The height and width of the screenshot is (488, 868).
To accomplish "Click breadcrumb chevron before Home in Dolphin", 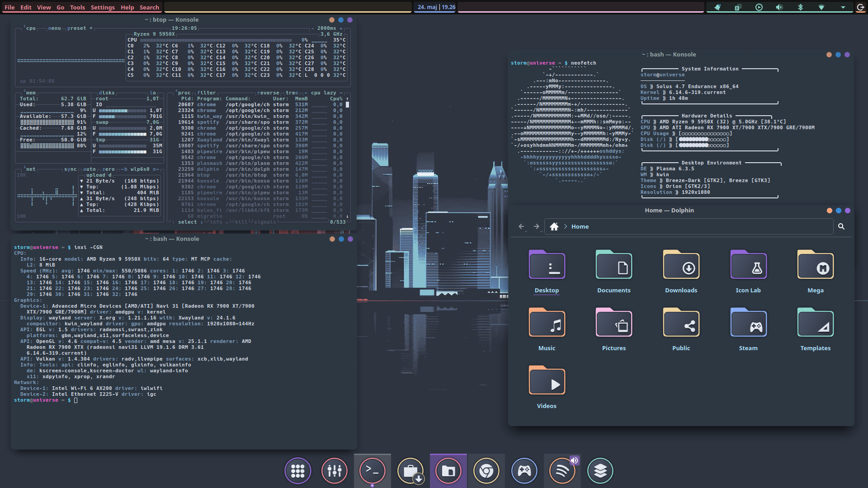I will coord(565,226).
